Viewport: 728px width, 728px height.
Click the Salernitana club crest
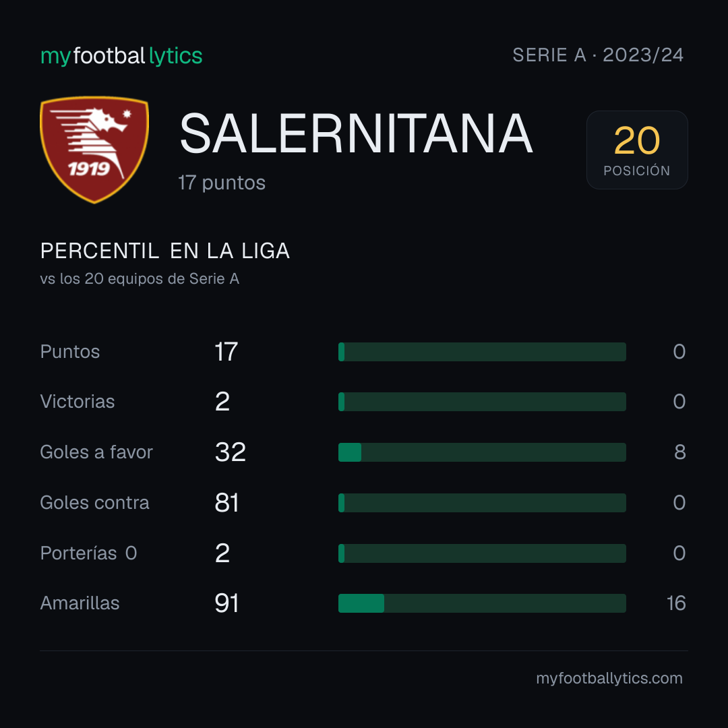click(x=94, y=150)
